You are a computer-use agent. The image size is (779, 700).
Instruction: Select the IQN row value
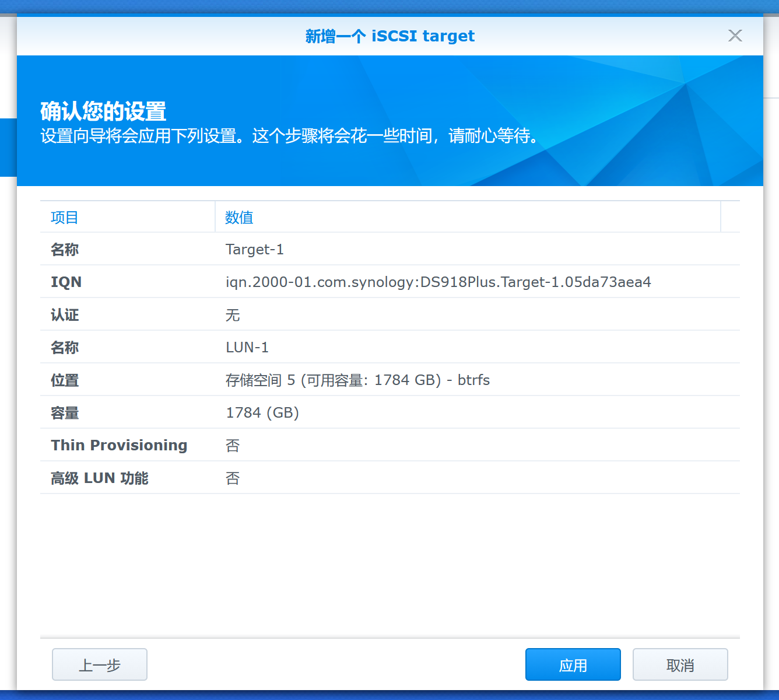(438, 282)
